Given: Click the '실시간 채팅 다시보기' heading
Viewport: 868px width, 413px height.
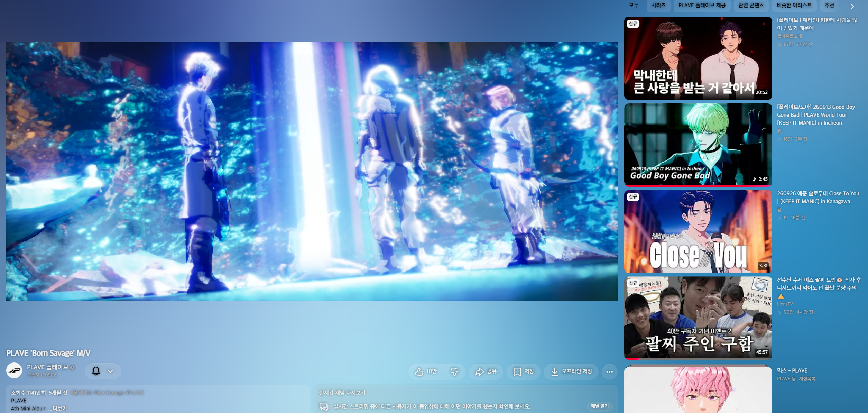Looking at the screenshot, I should (342, 393).
